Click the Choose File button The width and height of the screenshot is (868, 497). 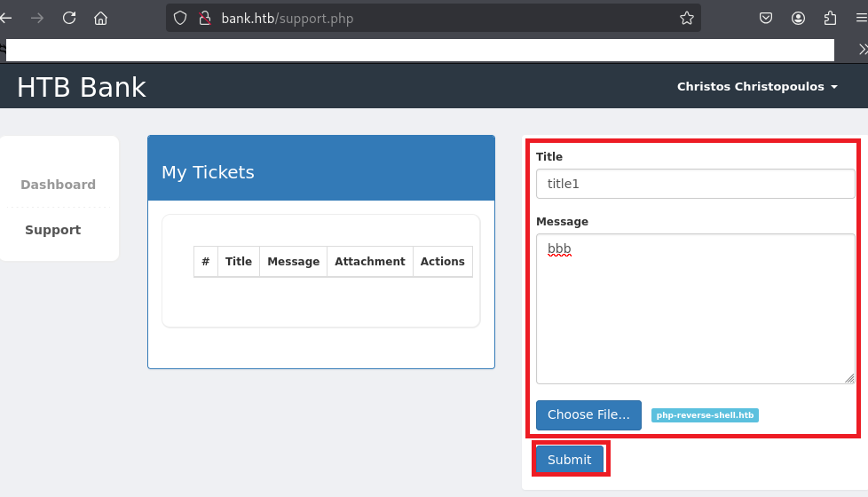pos(588,415)
